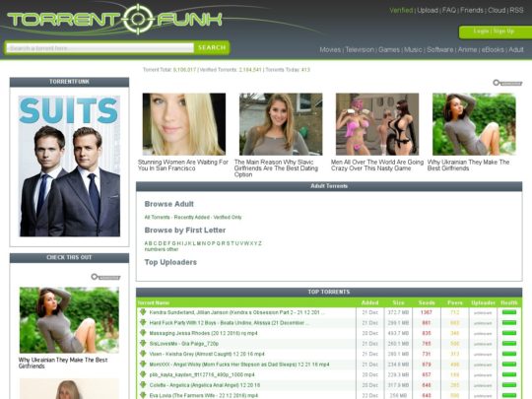The height and width of the screenshot is (399, 532).
Task: Browse torrents by the letter A
Action: 146,243
